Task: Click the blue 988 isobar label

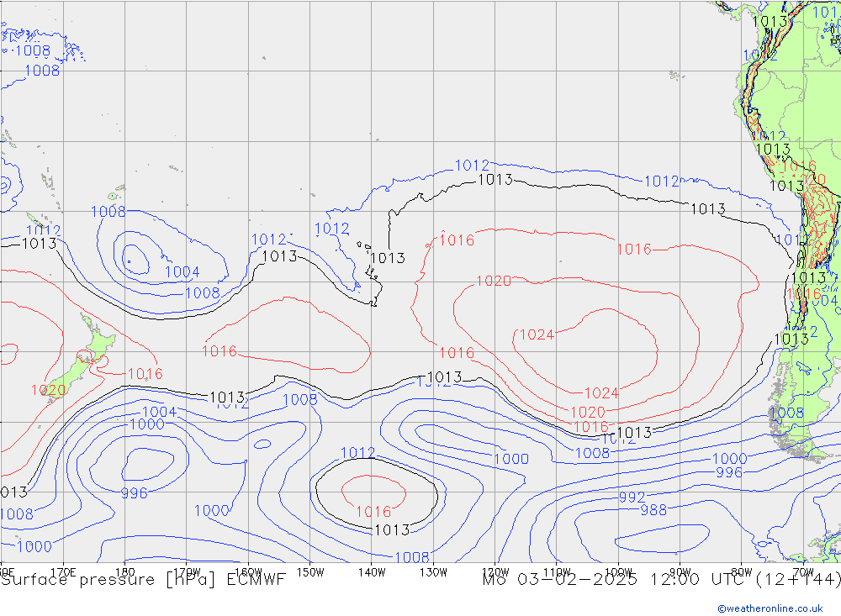Action: click(x=653, y=510)
